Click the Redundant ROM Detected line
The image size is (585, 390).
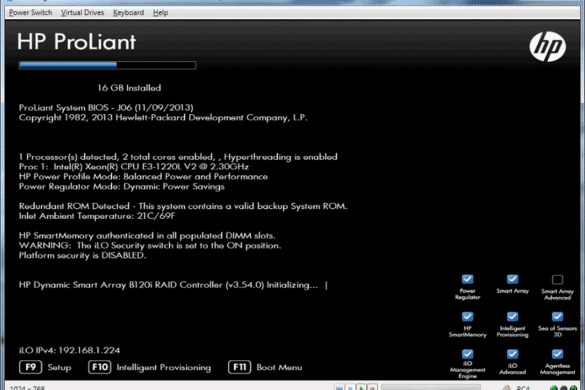[183, 206]
